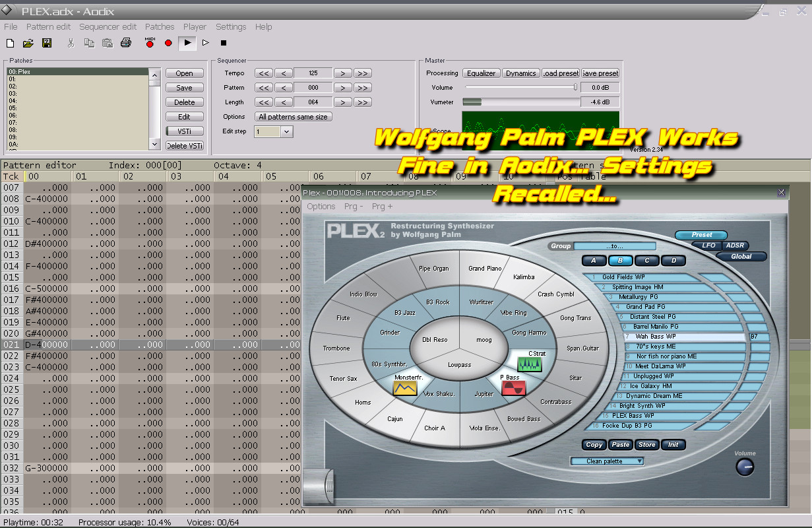Image resolution: width=812 pixels, height=528 pixels.
Task: Print using the printer icon
Action: click(126, 43)
